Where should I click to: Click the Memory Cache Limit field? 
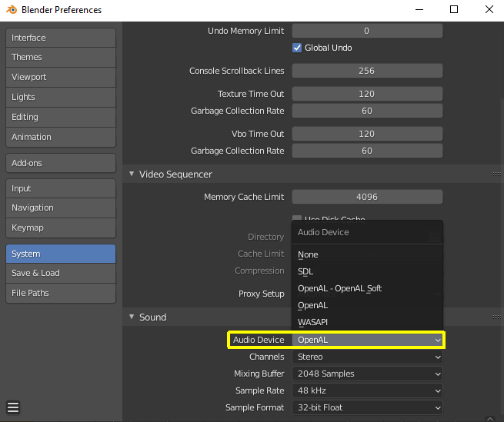point(367,197)
